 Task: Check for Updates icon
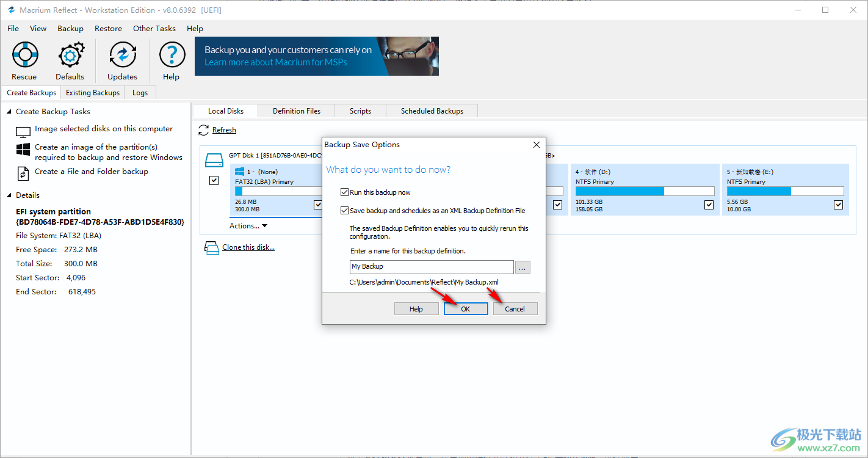[123, 55]
